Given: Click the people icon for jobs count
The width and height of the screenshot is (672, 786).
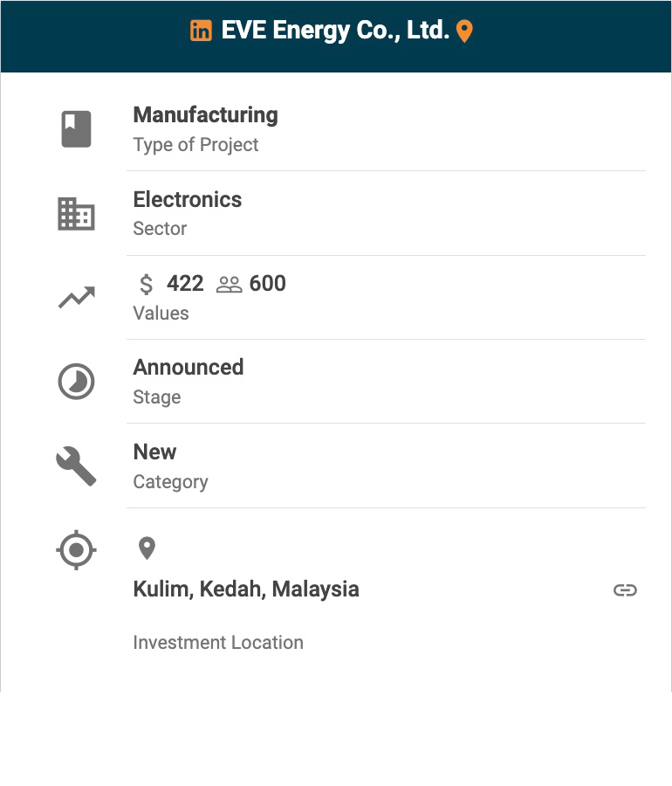Looking at the screenshot, I should click(229, 285).
